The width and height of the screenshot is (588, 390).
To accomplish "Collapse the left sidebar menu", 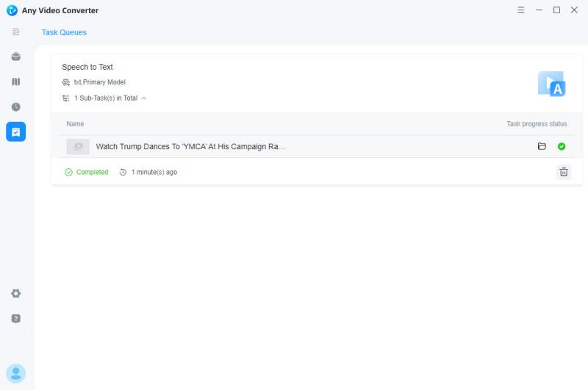I will point(16,32).
